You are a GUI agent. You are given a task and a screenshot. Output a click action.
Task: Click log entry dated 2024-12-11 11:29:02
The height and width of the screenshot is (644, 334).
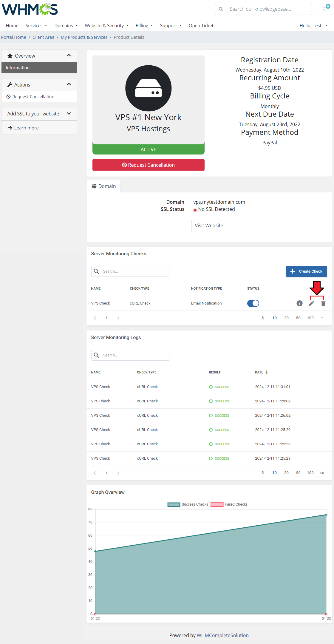pos(209,401)
